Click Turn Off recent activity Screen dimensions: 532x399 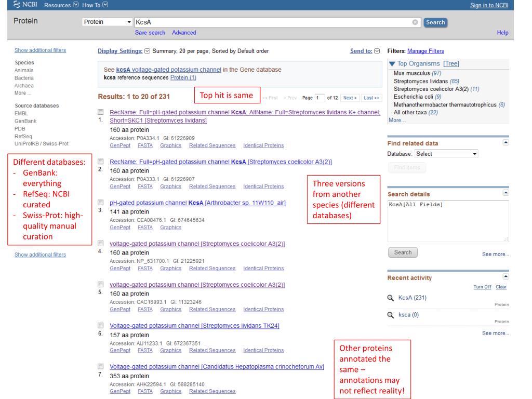click(482, 287)
